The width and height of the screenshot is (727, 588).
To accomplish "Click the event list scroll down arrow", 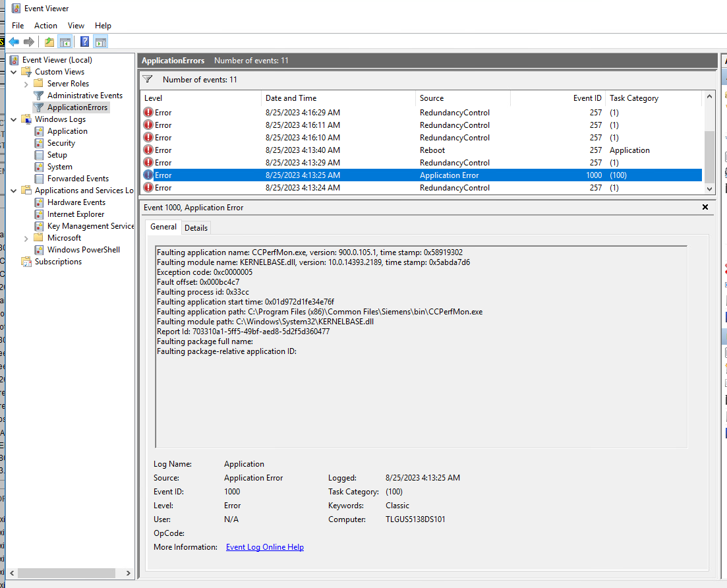I will coord(710,189).
